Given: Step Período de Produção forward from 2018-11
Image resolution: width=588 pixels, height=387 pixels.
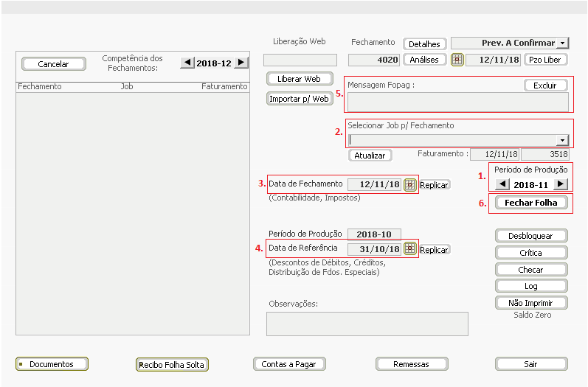Looking at the screenshot, I should 561,184.
